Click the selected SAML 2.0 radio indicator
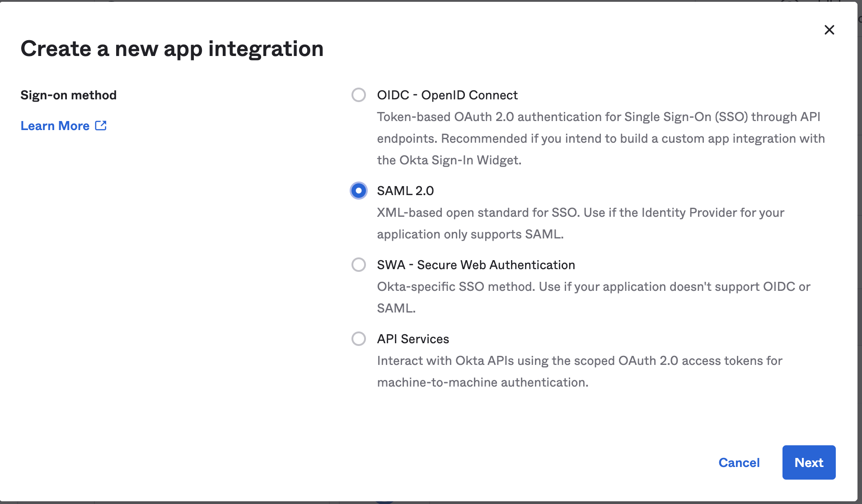This screenshot has width=862, height=504. [358, 191]
